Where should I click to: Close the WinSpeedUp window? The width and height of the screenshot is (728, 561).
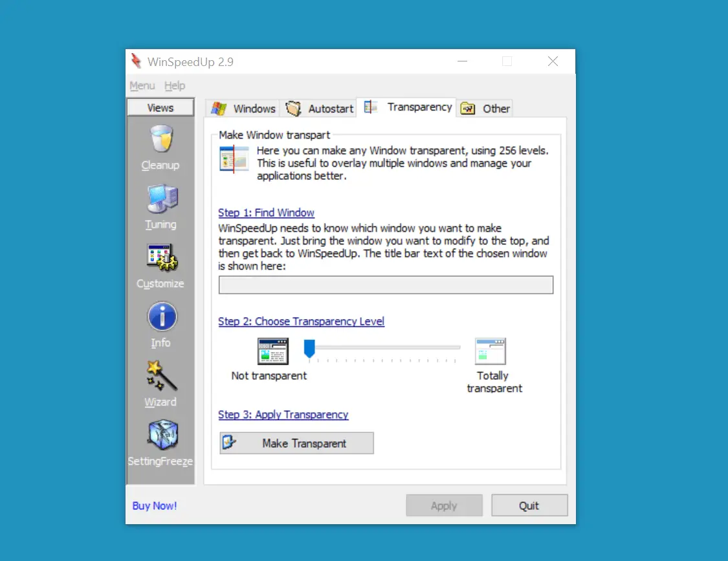553,61
